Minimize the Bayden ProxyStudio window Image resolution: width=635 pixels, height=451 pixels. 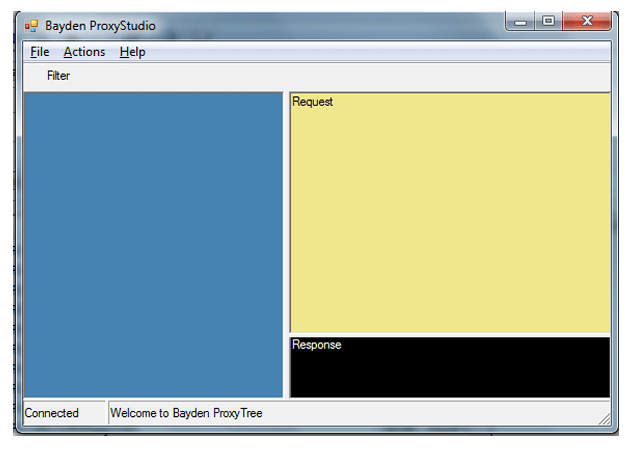[x=520, y=21]
